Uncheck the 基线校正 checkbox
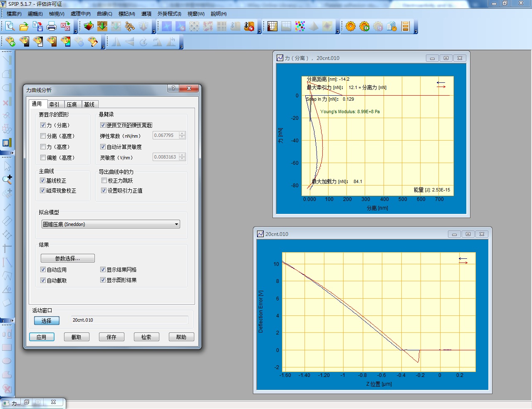 point(43,181)
